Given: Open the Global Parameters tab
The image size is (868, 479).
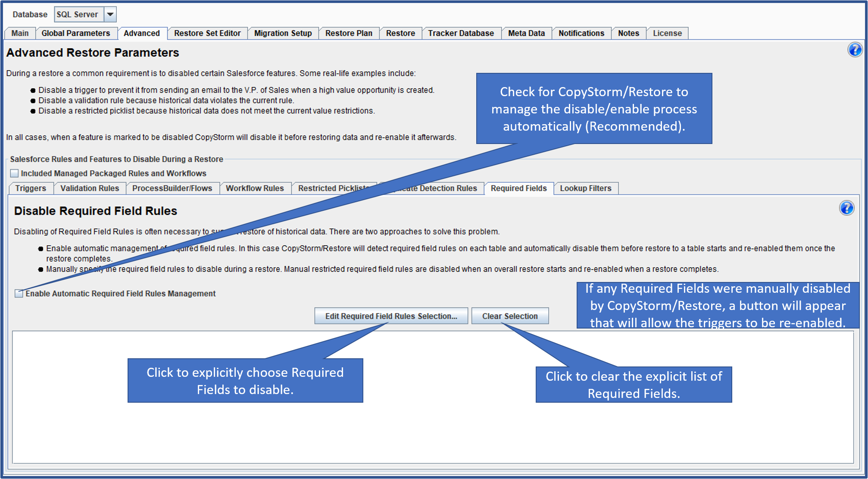Looking at the screenshot, I should 76,33.
